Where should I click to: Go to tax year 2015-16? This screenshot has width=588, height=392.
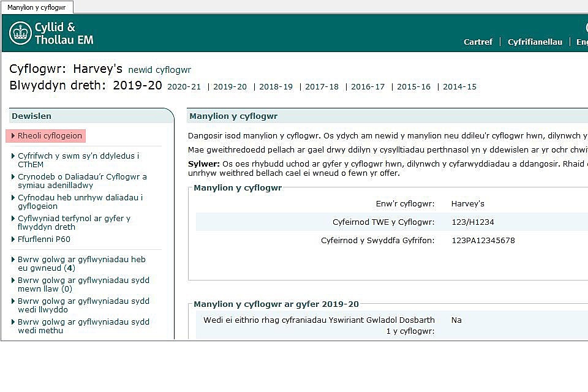click(413, 87)
